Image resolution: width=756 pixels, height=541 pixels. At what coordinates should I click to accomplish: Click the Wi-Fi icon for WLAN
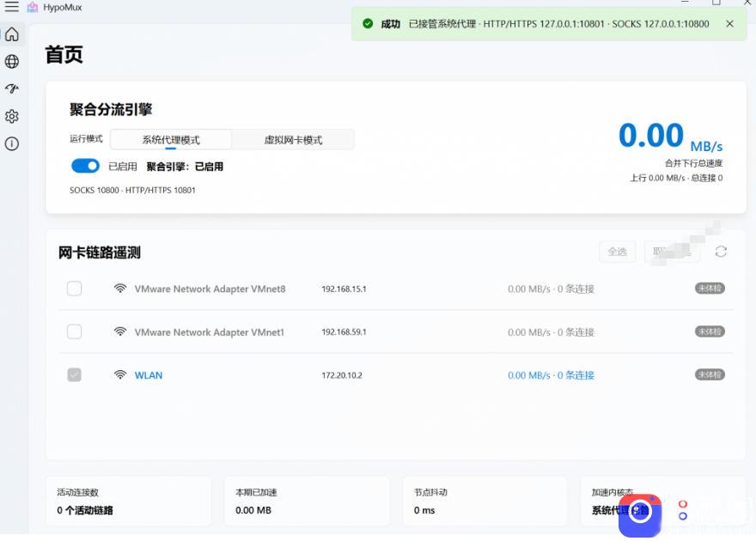pyautogui.click(x=120, y=374)
